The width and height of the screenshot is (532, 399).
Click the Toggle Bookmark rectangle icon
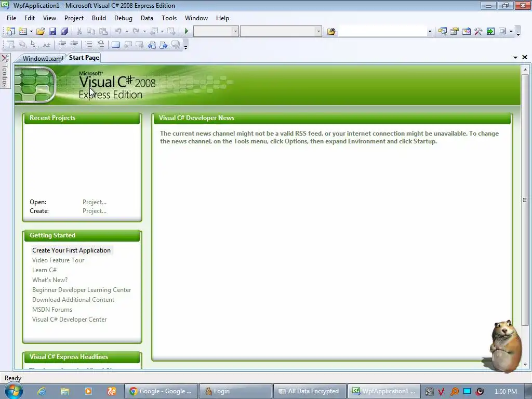[116, 45]
